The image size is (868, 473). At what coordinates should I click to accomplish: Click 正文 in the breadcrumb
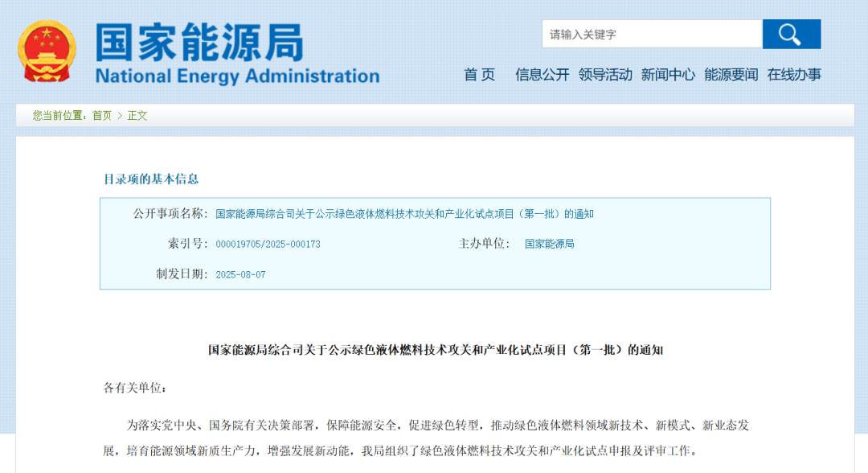pos(137,116)
